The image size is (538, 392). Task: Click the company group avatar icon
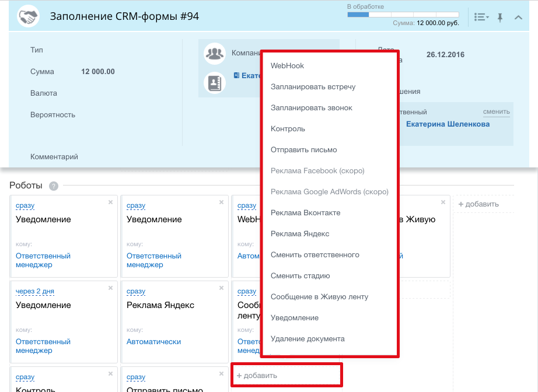click(x=215, y=54)
